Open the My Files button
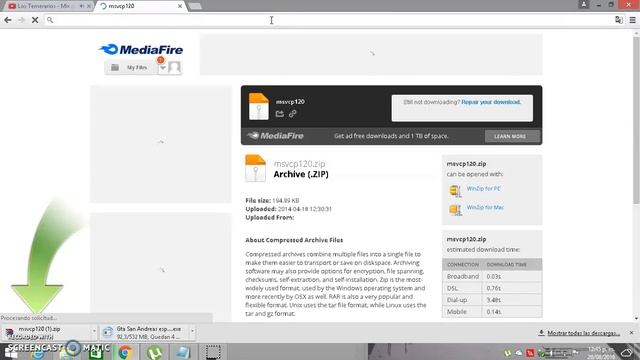Screen dimensions: 640x360 pos(131,67)
